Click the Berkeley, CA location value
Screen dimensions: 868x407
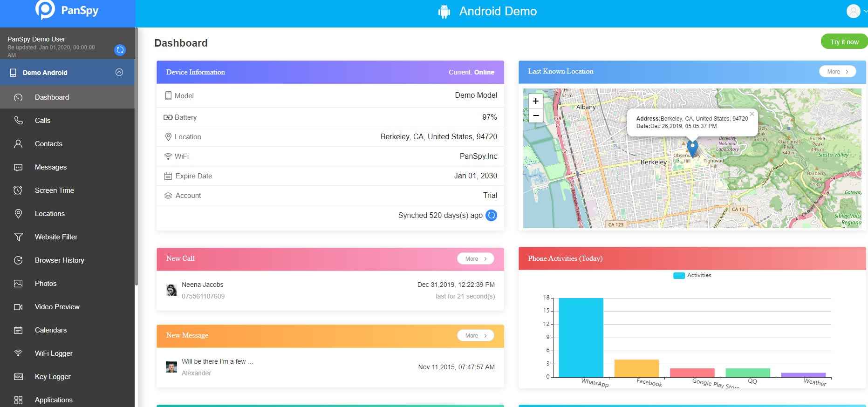coord(439,136)
